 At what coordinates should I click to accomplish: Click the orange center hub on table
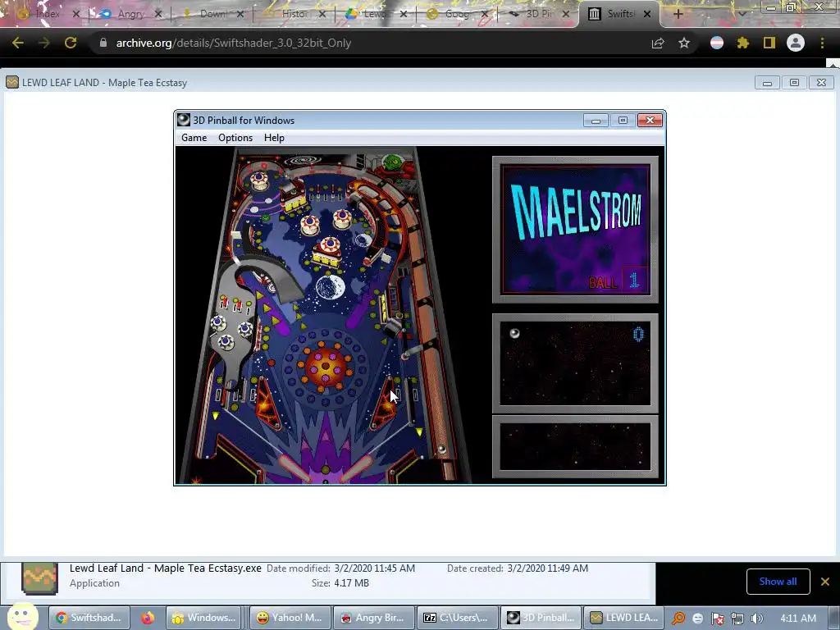325,367
